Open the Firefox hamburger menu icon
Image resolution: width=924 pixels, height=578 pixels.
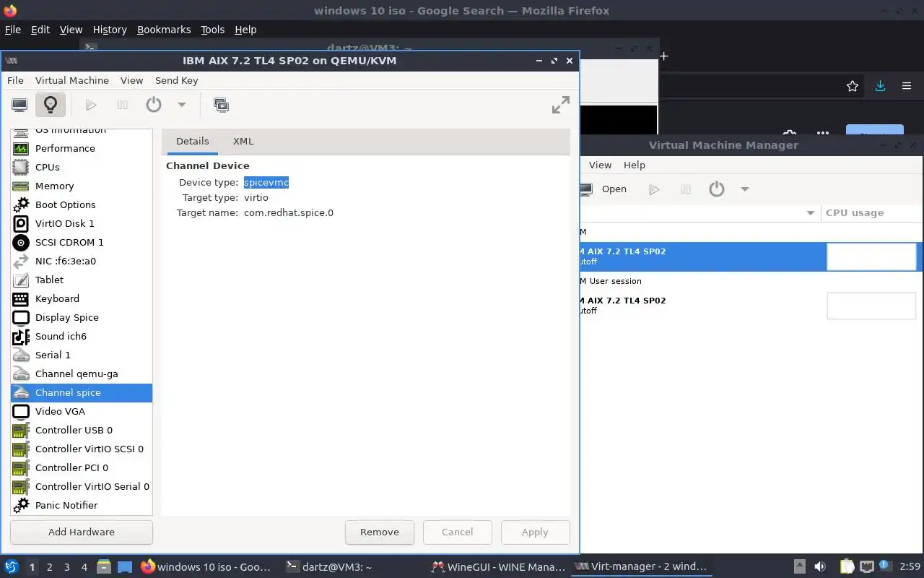(x=907, y=86)
